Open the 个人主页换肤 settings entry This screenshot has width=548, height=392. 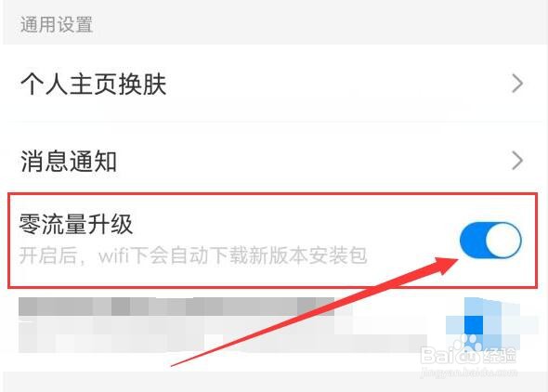(x=274, y=84)
